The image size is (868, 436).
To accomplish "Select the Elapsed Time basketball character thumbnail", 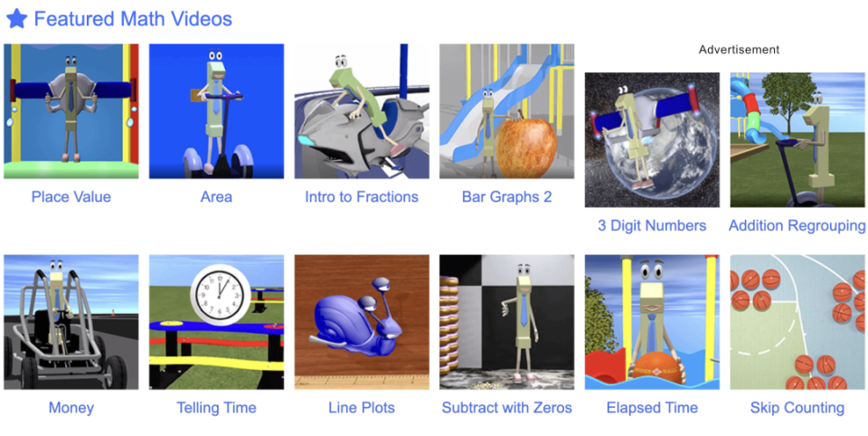I will pyautogui.click(x=652, y=322).
